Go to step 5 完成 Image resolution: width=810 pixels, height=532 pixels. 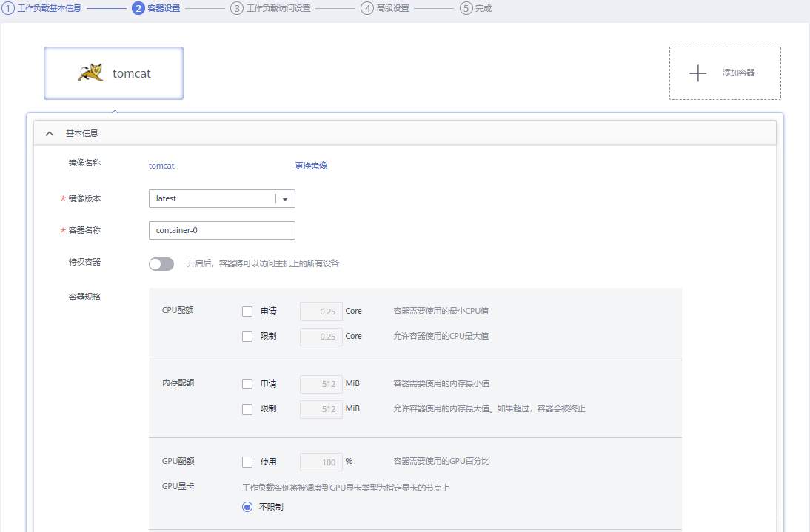point(476,8)
